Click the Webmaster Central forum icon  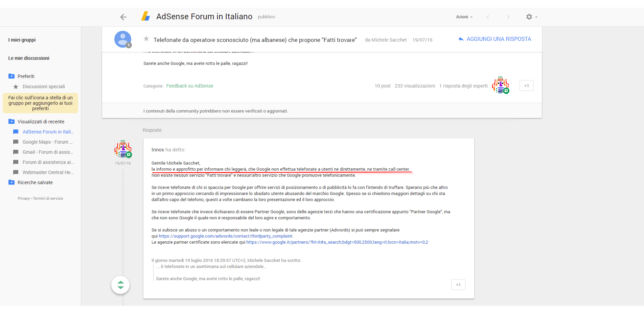point(16,172)
